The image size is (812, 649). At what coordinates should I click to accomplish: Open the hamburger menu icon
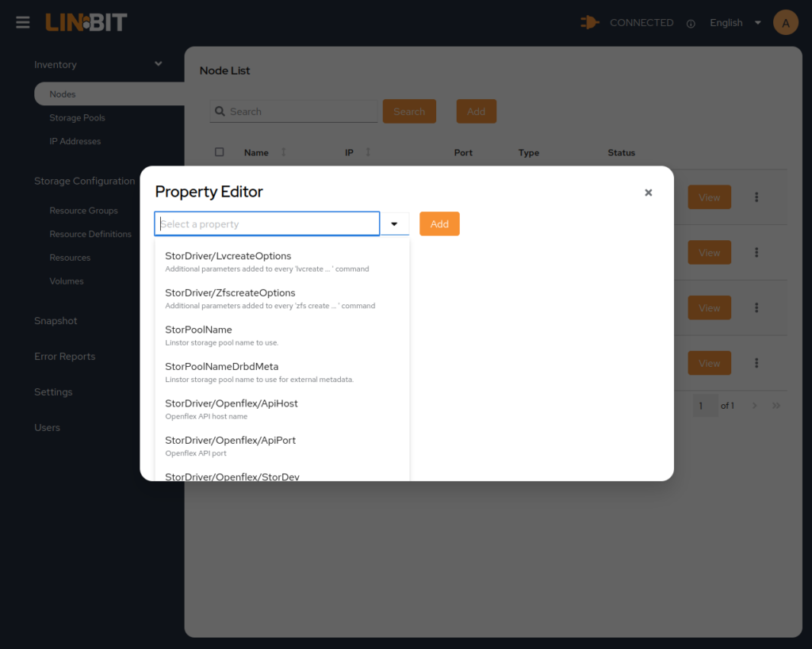[23, 23]
